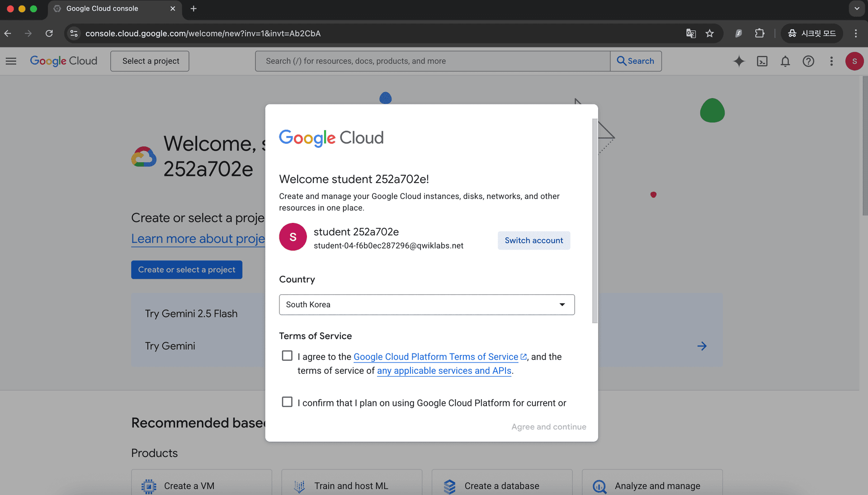This screenshot has width=868, height=495.
Task: Click the Create a database icon
Action: point(449,486)
